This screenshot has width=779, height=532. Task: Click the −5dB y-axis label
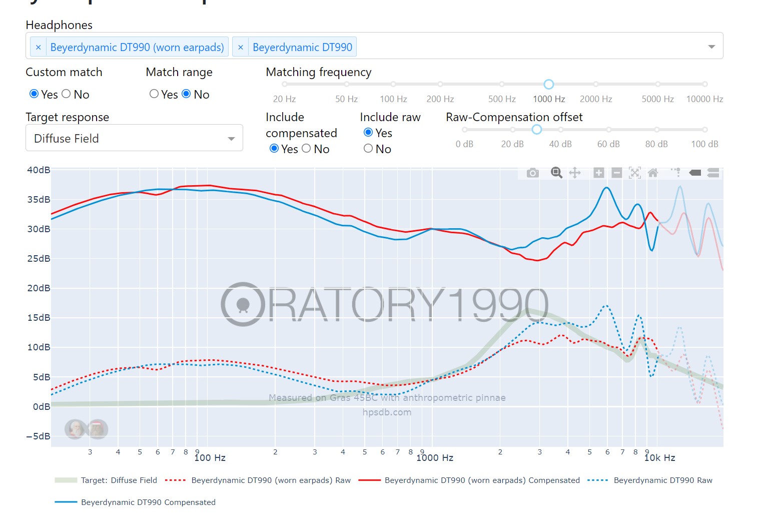[x=38, y=436]
